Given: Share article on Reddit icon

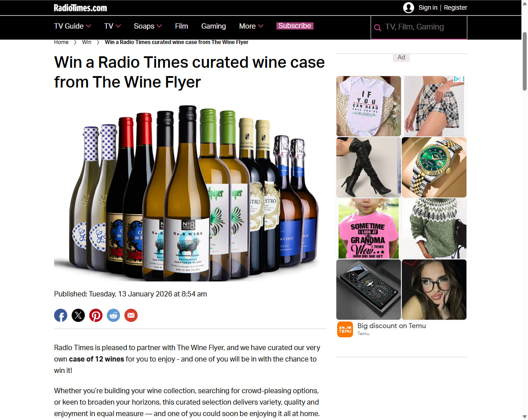Looking at the screenshot, I should [x=113, y=315].
